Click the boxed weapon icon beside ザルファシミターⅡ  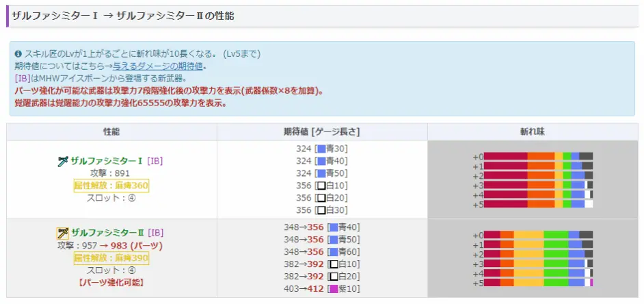(62, 233)
